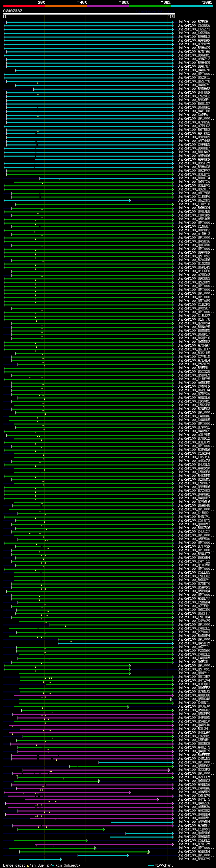Viewport: 216px width, 868px height.
Task: Open UniRef100_A9V6M4 hit
Action: pos(194,822)
